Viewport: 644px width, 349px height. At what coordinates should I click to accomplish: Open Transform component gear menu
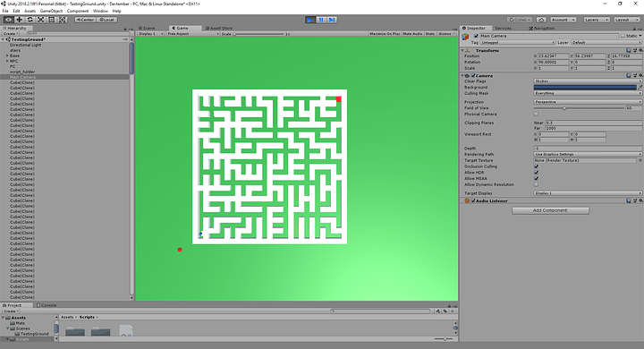click(640, 50)
